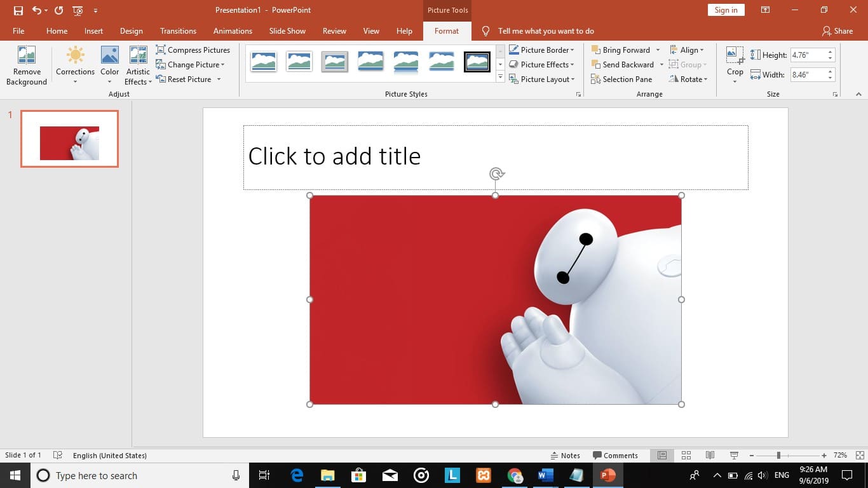Open the Format Picture dialog launcher
868x488 pixels.
click(x=578, y=94)
